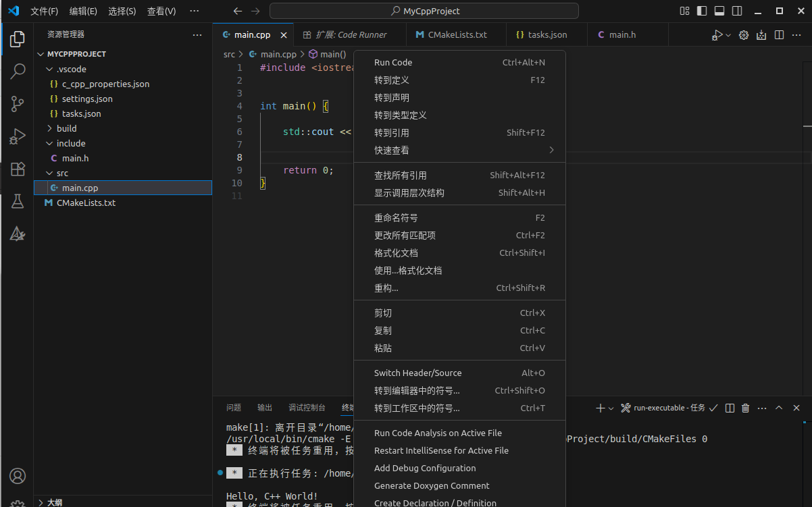Collapse the .vscode folder
The image size is (812, 507).
point(71,69)
